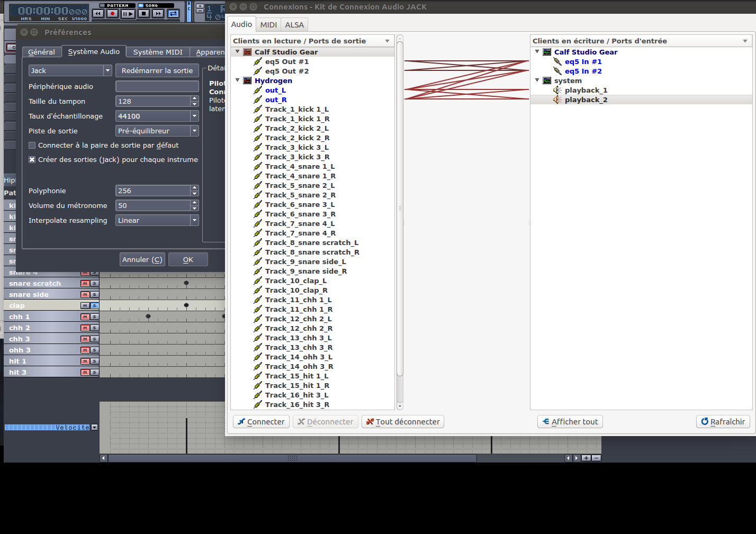Select Hydrogen 'out_R' output port
756x534 pixels.
[x=276, y=99]
